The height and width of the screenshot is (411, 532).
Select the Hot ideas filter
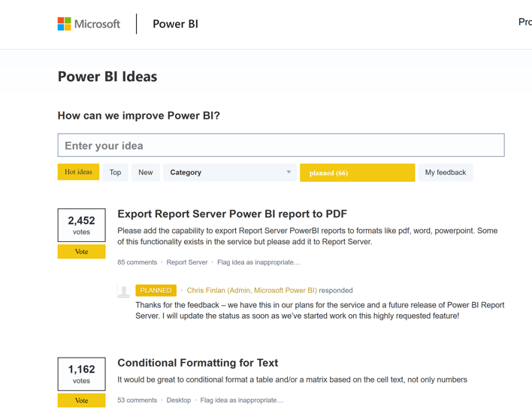[x=78, y=172]
